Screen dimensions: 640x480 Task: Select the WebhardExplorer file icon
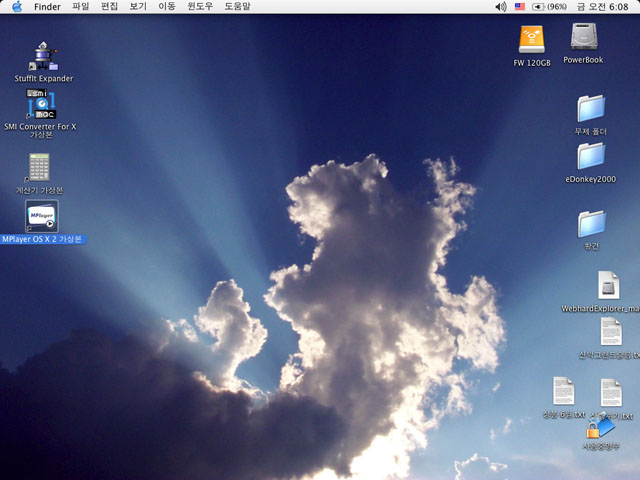pos(608,285)
